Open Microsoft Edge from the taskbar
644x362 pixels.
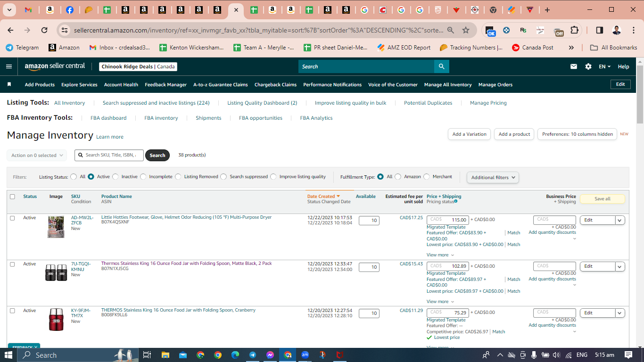(x=235, y=355)
